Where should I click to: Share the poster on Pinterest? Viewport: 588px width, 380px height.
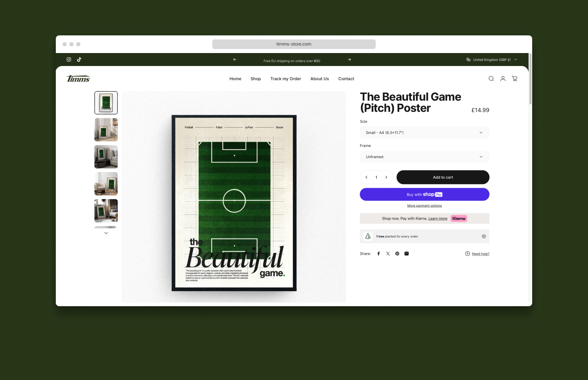point(397,253)
